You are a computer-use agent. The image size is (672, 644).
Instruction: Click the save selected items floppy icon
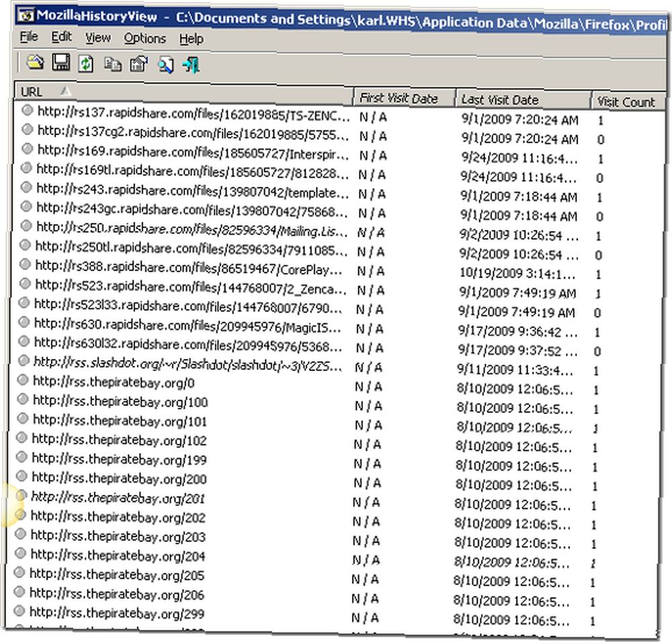click(x=61, y=63)
